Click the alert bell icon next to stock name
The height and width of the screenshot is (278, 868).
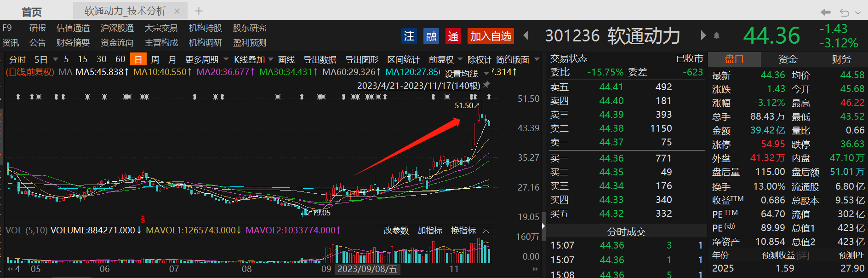pos(716,35)
